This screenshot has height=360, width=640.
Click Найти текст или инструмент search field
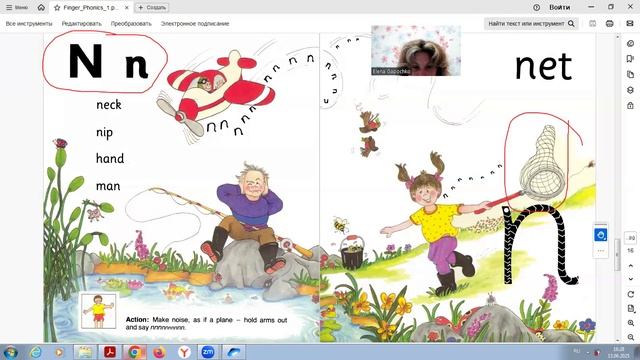[531, 24]
